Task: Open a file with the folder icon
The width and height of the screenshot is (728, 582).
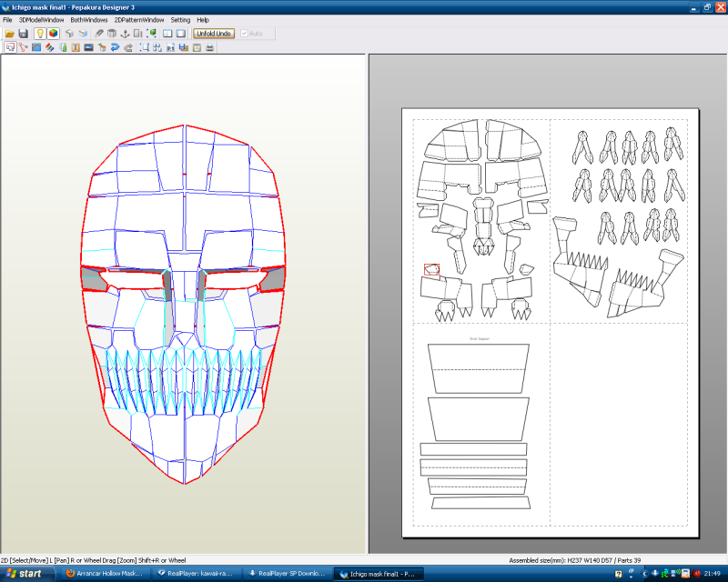Action: point(10,34)
